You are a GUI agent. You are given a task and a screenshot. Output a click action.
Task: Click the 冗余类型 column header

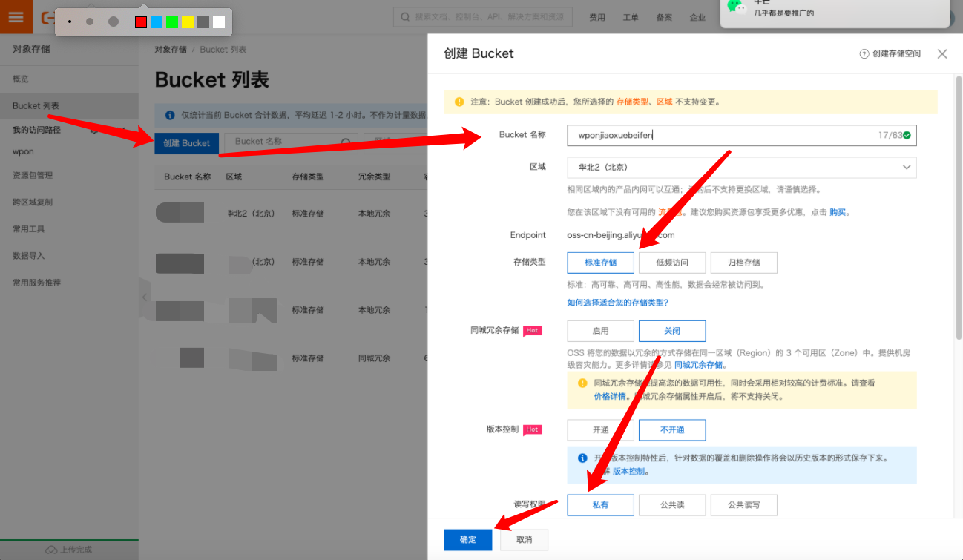point(374,177)
